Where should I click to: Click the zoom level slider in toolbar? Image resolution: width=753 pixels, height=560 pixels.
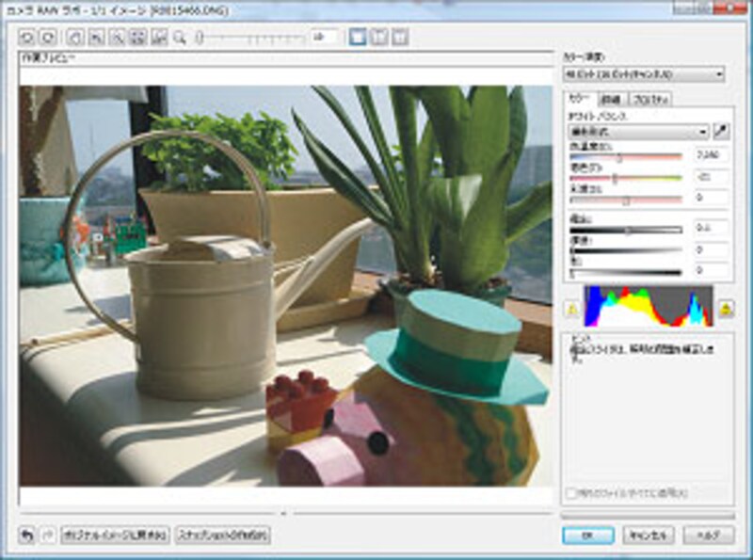250,38
